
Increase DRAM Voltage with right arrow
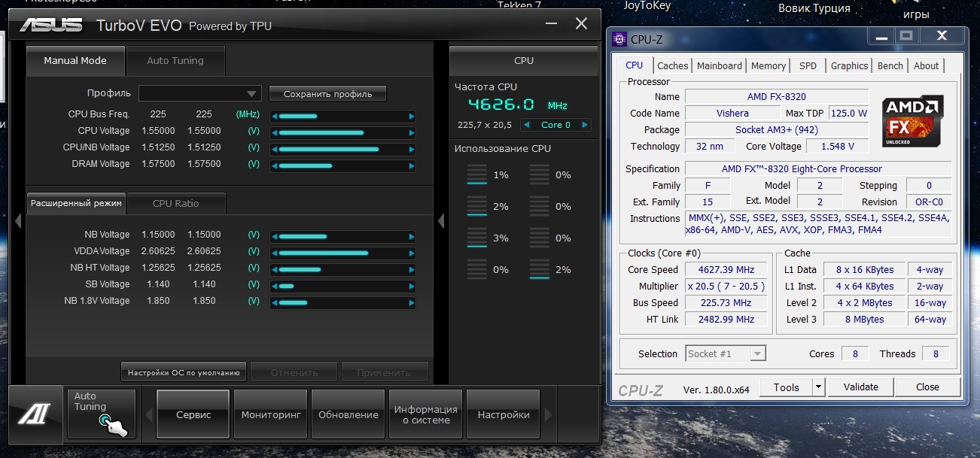412,166
